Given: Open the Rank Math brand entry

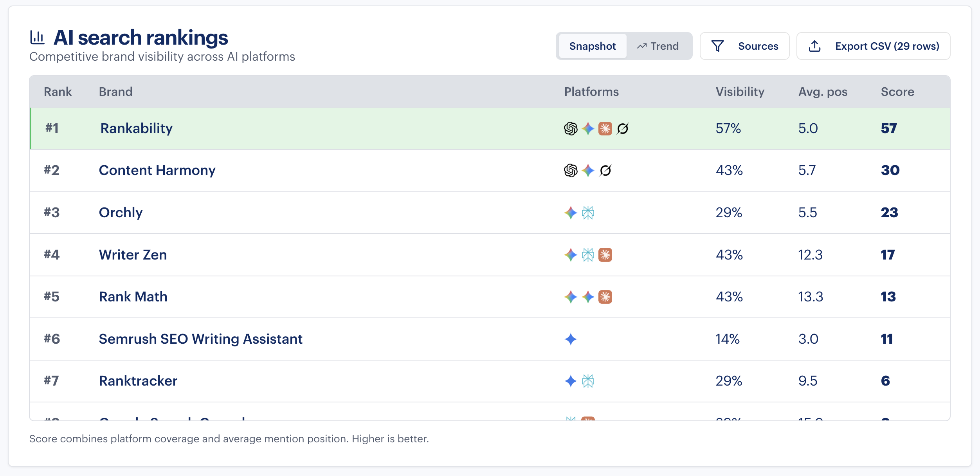Looking at the screenshot, I should 133,297.
